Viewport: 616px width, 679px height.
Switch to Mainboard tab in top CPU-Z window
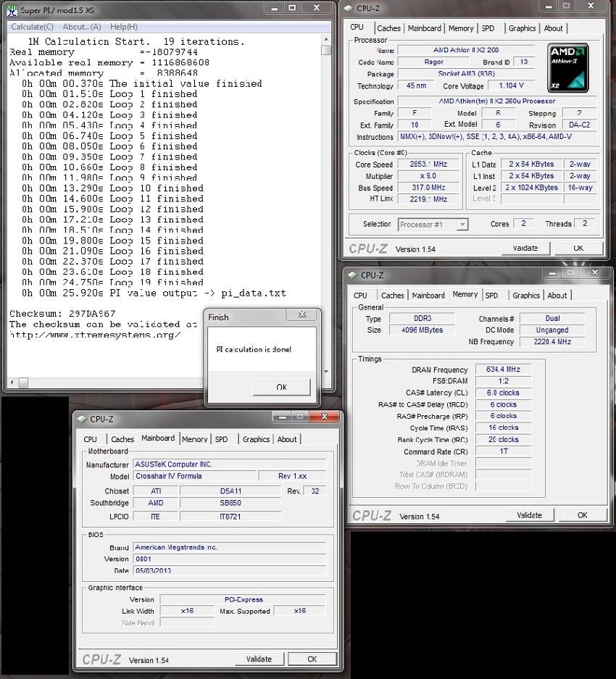pos(425,28)
